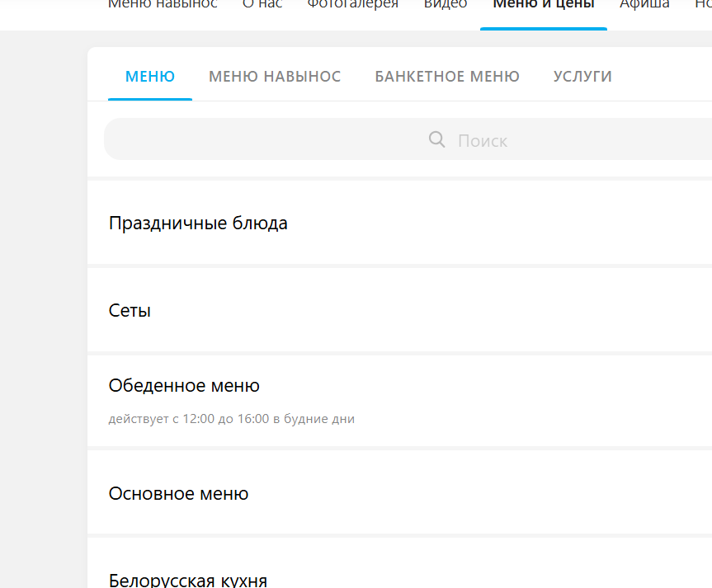Expand the Белорусская кухня category

tap(399, 565)
